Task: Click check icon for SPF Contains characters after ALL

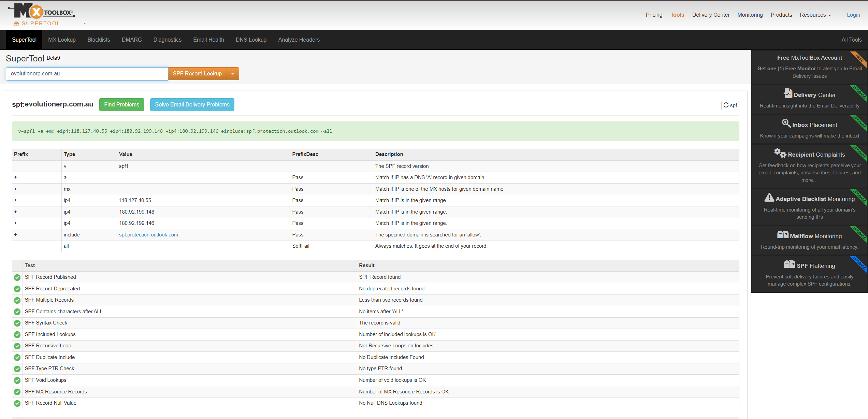Action: pos(17,312)
